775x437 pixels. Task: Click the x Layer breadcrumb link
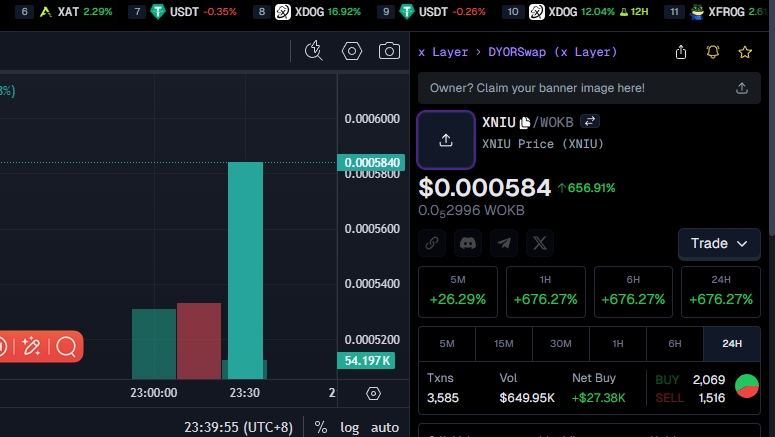tap(443, 52)
